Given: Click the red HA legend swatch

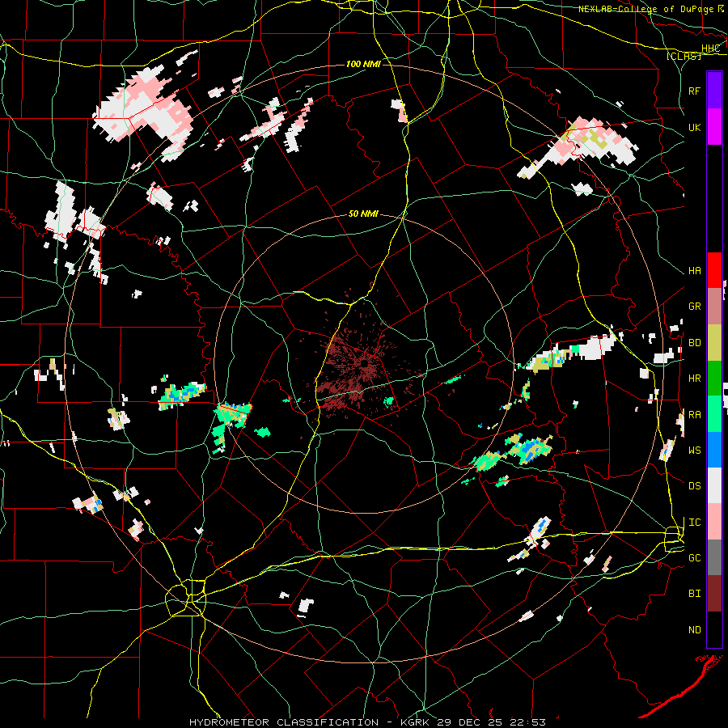Looking at the screenshot, I should click(714, 270).
